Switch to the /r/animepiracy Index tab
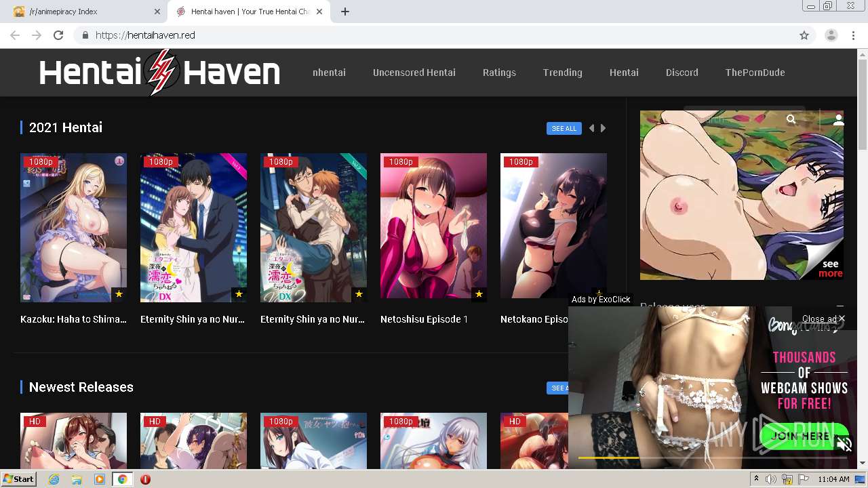The image size is (868, 488). [85, 12]
